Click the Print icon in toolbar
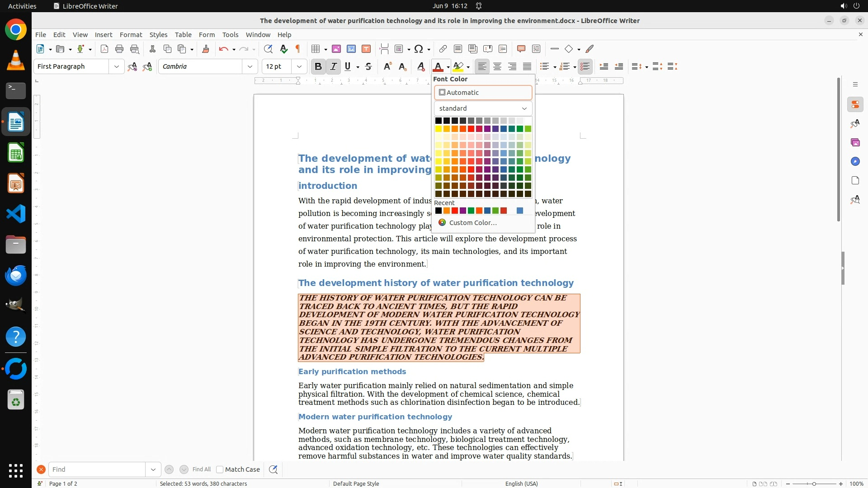Viewport: 868px width, 488px height. point(119,49)
